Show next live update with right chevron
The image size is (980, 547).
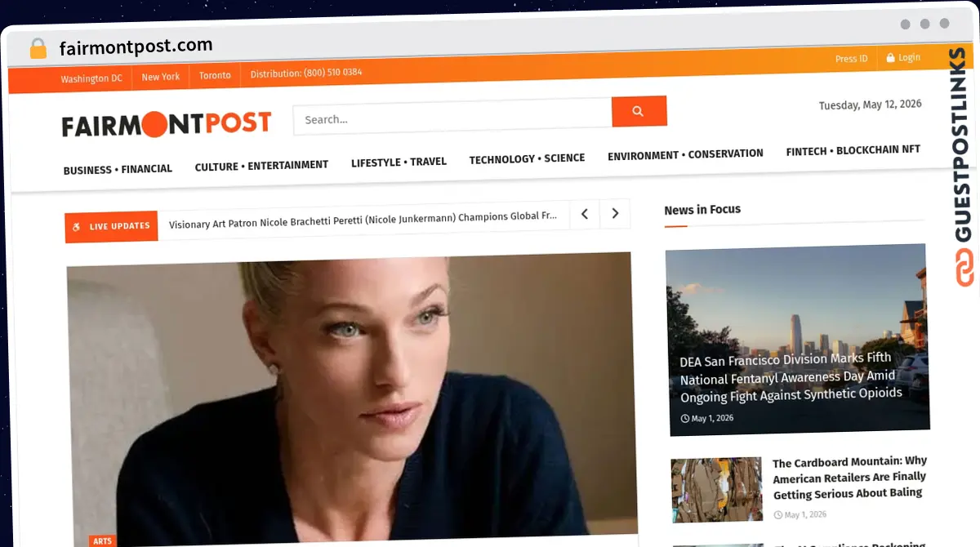click(615, 214)
